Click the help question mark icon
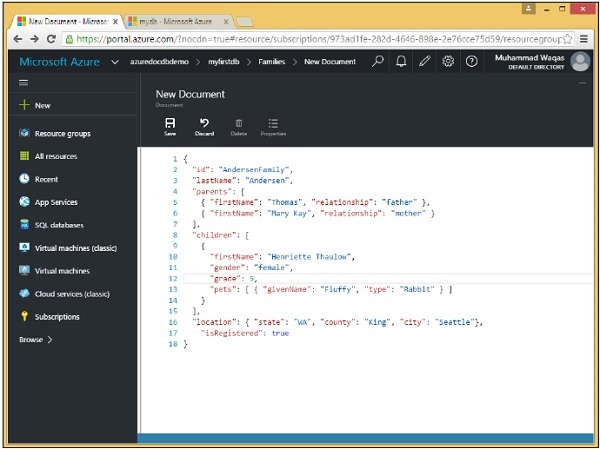This screenshot has height=449, width=600. coord(471,61)
